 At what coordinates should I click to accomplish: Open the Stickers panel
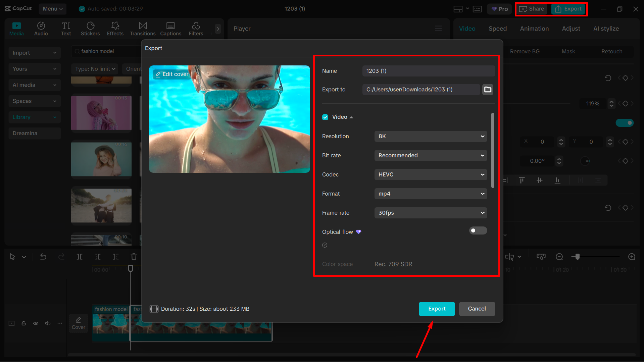click(x=90, y=28)
